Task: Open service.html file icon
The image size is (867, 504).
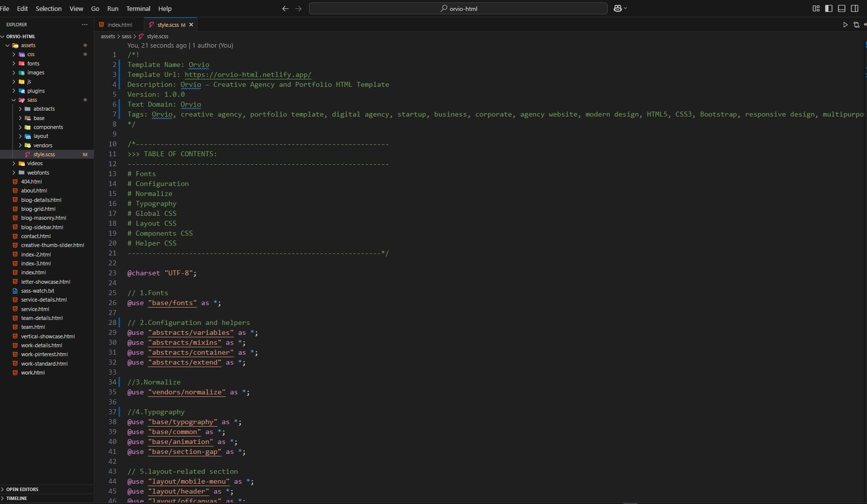Action: coord(15,309)
